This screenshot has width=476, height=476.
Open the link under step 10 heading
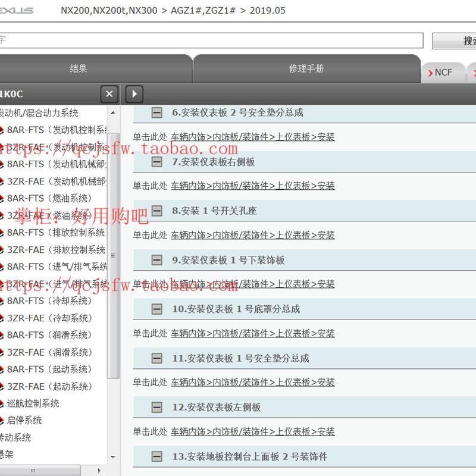(x=252, y=333)
